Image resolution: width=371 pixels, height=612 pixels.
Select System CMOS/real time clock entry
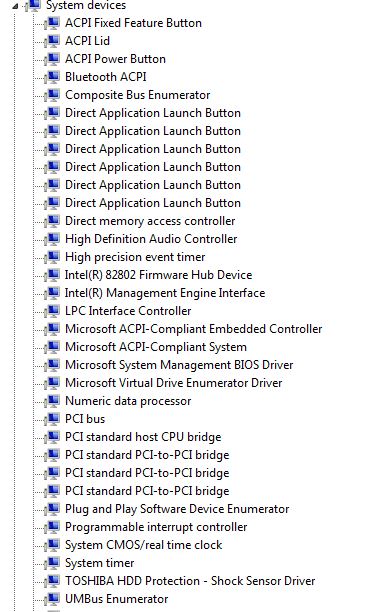pyautogui.click(x=144, y=545)
